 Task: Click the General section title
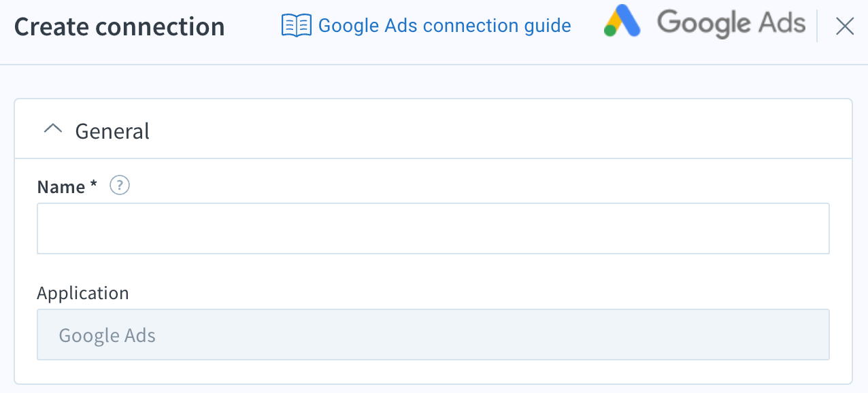[112, 131]
